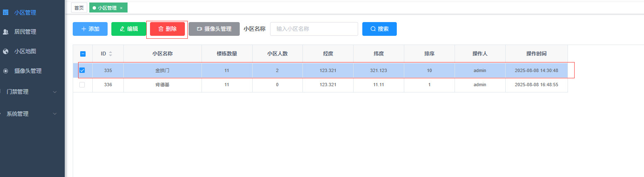
Task: Click sort value 10 in 金拱门 row
Action: pos(429,70)
